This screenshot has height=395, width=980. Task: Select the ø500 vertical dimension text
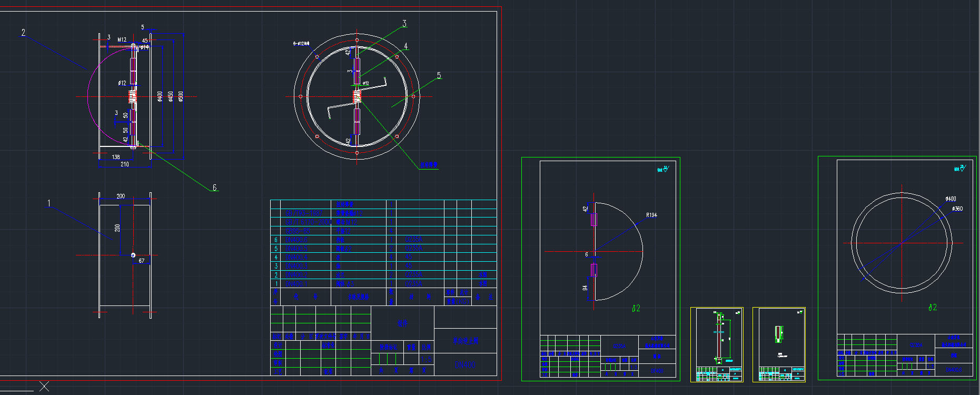point(181,96)
